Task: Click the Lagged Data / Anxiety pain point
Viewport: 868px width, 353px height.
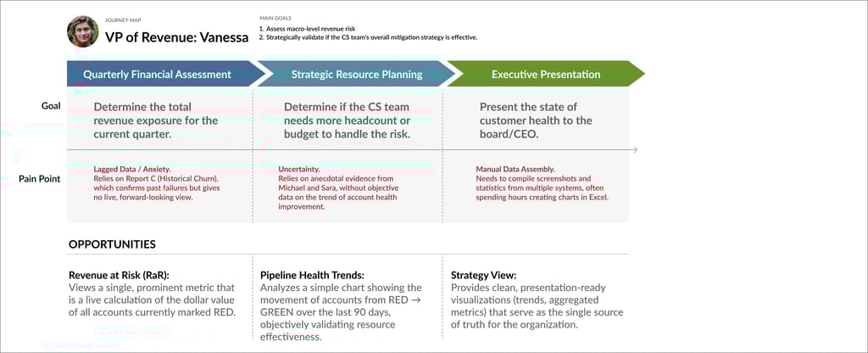Action: 129,170
